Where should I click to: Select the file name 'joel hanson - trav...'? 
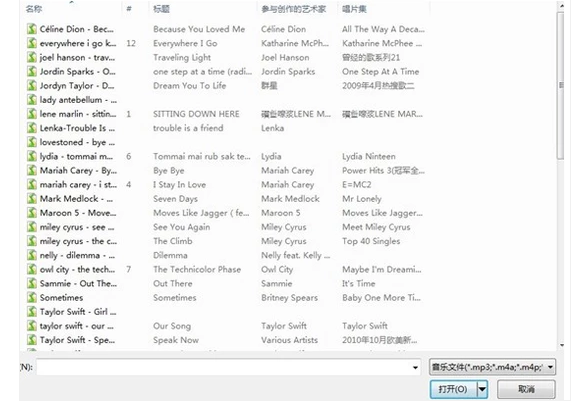tap(77, 57)
